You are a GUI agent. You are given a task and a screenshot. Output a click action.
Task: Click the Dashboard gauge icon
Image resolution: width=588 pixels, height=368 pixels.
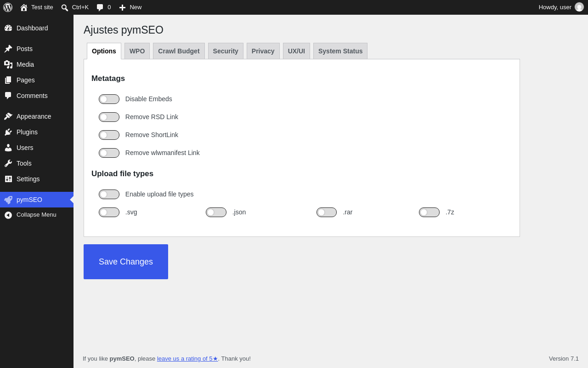coord(8,28)
